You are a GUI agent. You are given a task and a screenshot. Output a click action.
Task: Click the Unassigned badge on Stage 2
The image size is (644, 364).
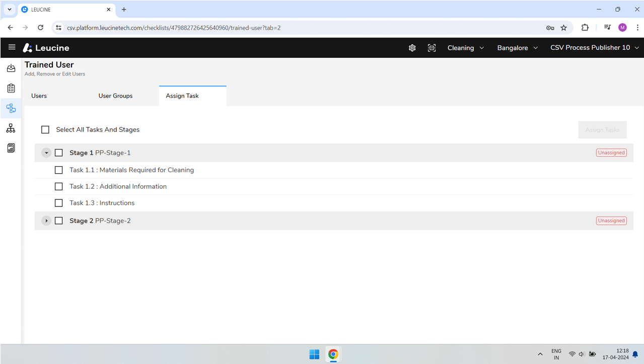coord(611,221)
